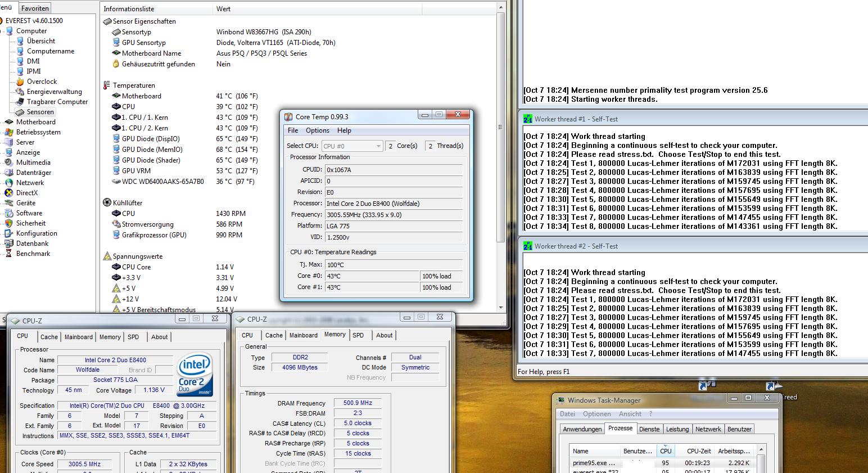
Task: Open Anzeige category icon
Action: click(x=10, y=152)
